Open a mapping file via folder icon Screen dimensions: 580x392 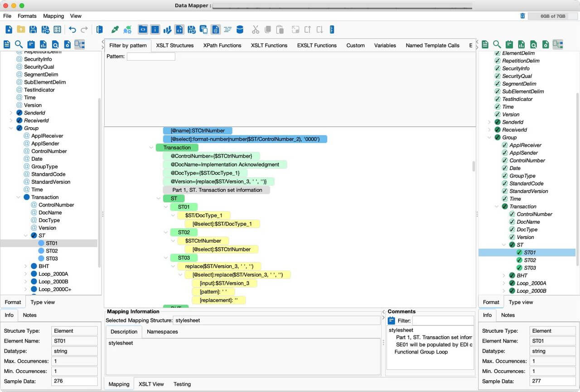[x=21, y=30]
